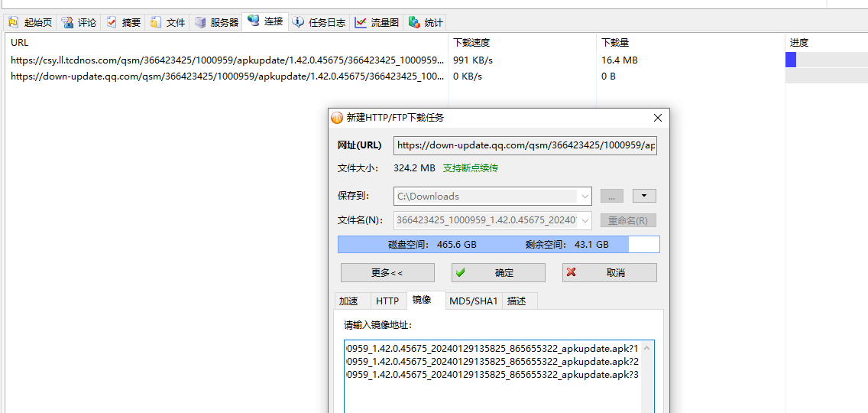Open the 摘要 summary tab
868x413 pixels.
coord(123,22)
